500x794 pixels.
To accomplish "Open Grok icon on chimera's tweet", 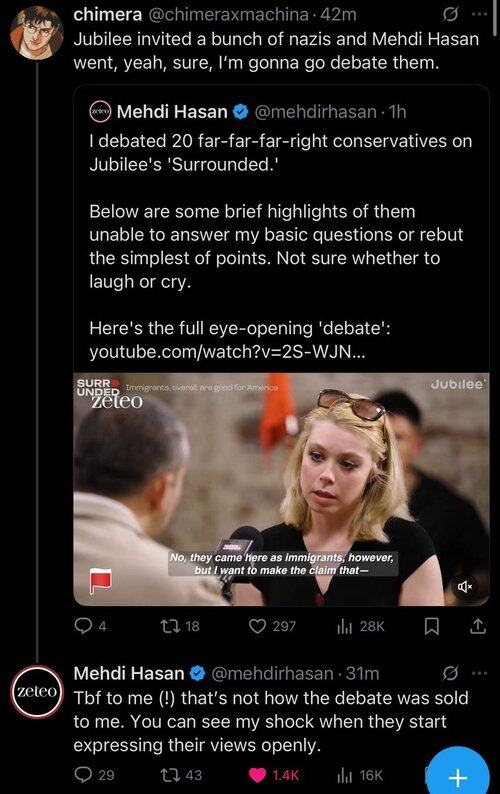I will click(x=450, y=15).
